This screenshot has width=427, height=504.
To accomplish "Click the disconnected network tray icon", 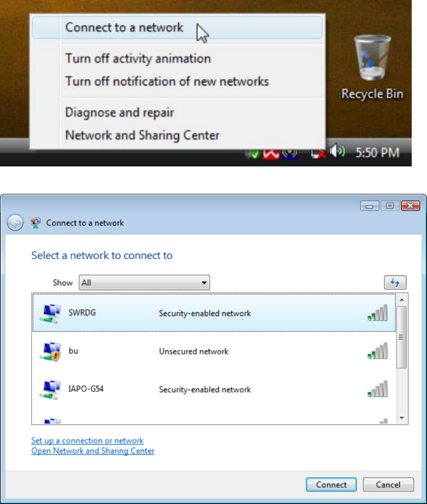I will (x=318, y=153).
